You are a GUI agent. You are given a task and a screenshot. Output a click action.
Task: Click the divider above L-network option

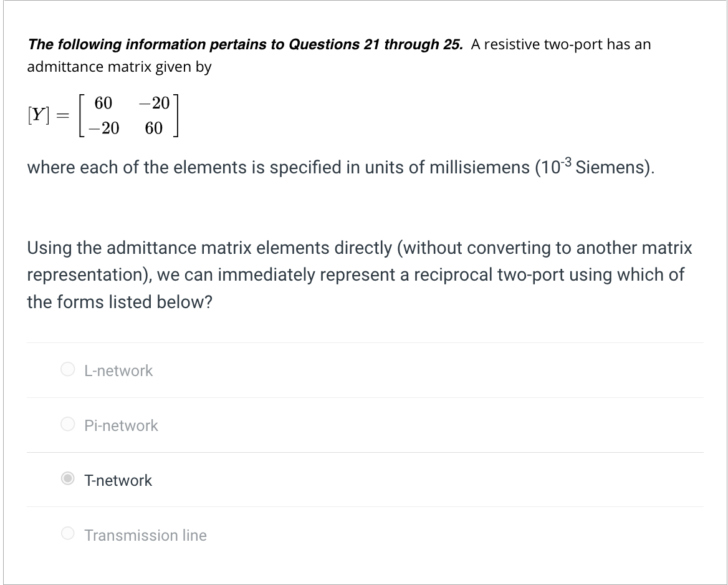click(x=364, y=342)
